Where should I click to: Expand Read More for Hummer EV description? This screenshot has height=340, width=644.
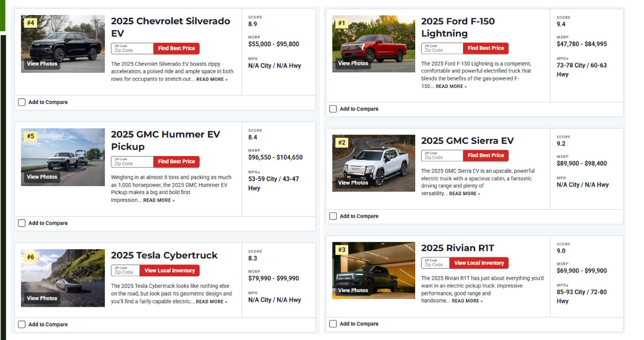click(x=159, y=201)
